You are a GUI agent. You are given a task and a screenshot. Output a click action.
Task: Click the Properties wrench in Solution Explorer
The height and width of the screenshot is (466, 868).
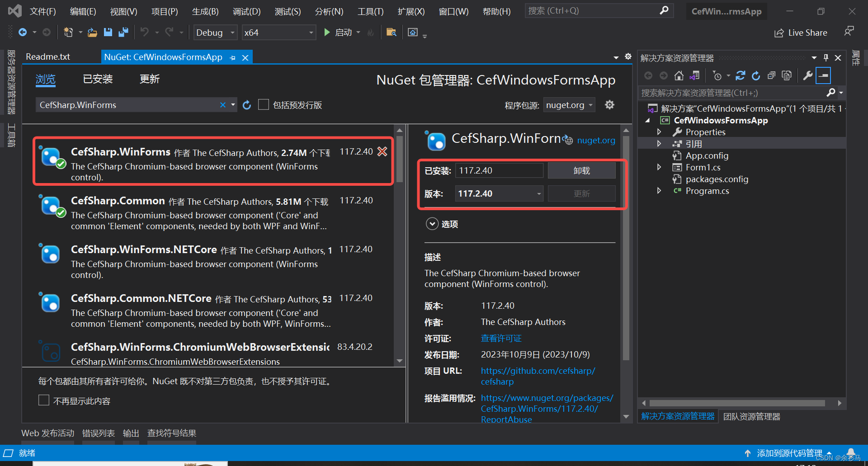click(x=807, y=75)
